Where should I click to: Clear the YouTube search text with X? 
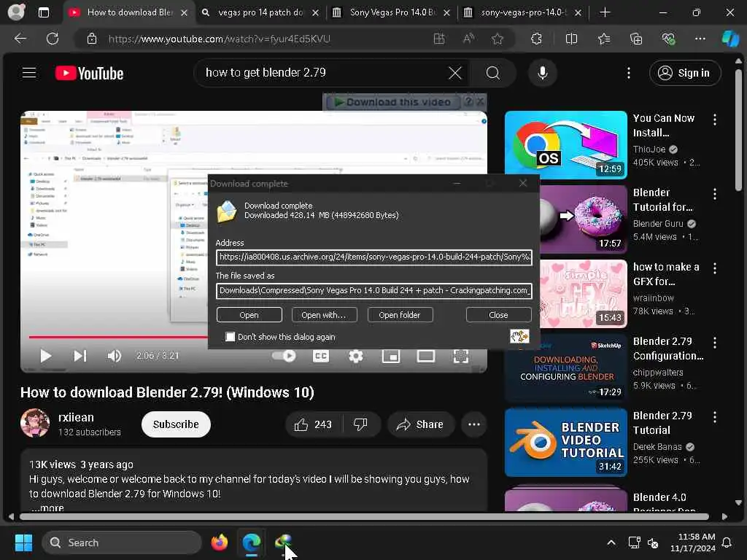click(455, 73)
